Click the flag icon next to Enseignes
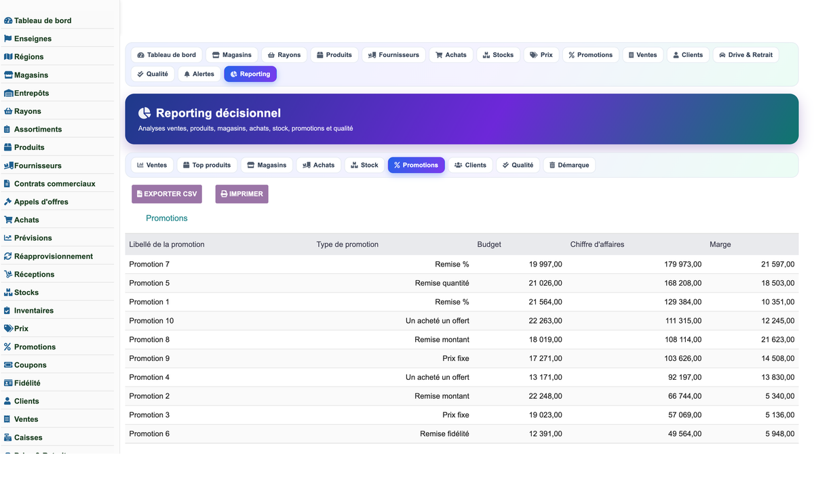 (8, 39)
